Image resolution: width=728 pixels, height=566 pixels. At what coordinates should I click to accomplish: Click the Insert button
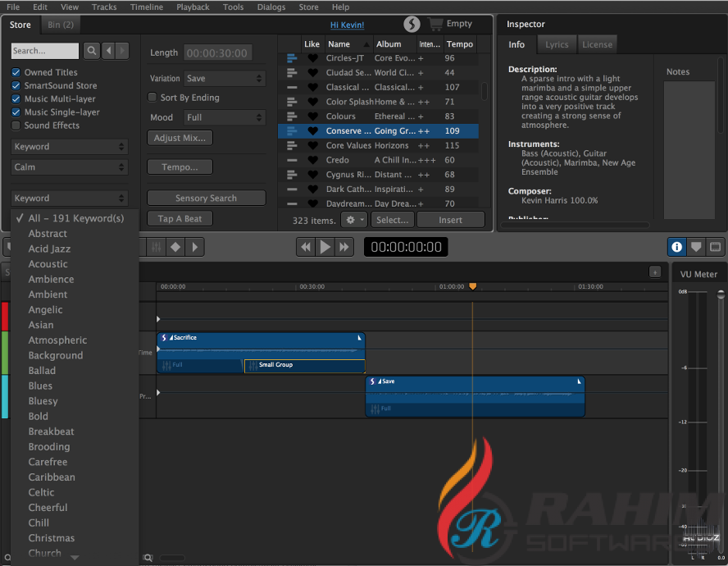point(450,220)
